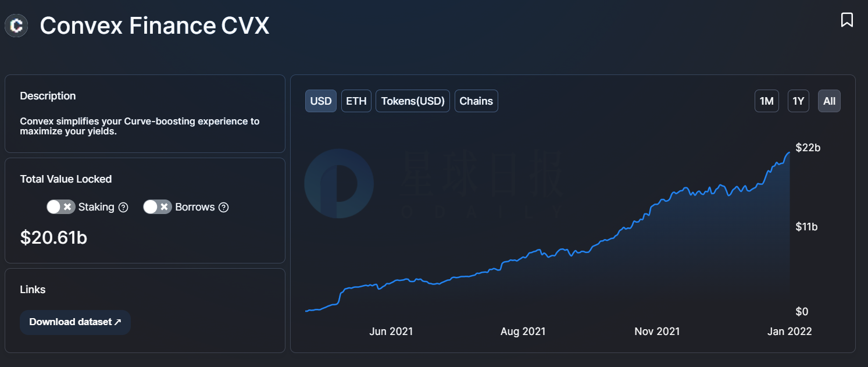Image resolution: width=868 pixels, height=367 pixels.
Task: Click the Nov 2021 axis label
Action: pos(657,332)
